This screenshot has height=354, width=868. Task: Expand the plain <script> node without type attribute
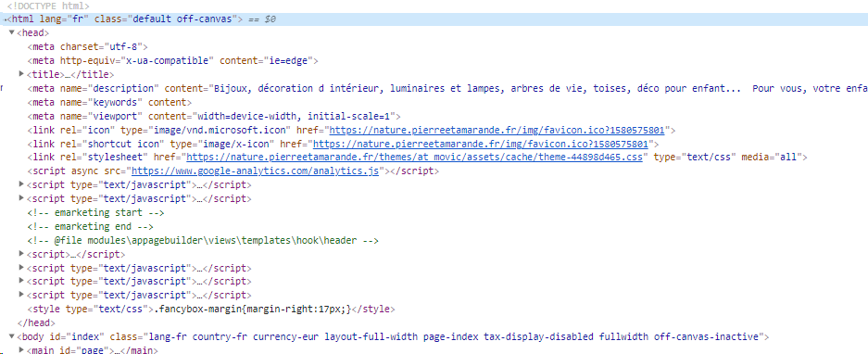[21, 254]
